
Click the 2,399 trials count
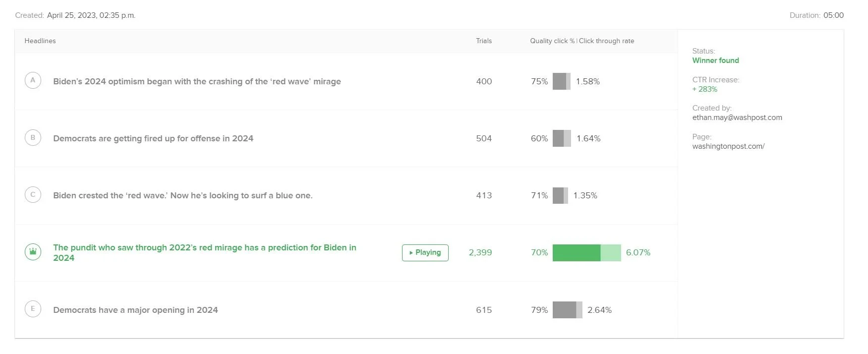tap(480, 252)
